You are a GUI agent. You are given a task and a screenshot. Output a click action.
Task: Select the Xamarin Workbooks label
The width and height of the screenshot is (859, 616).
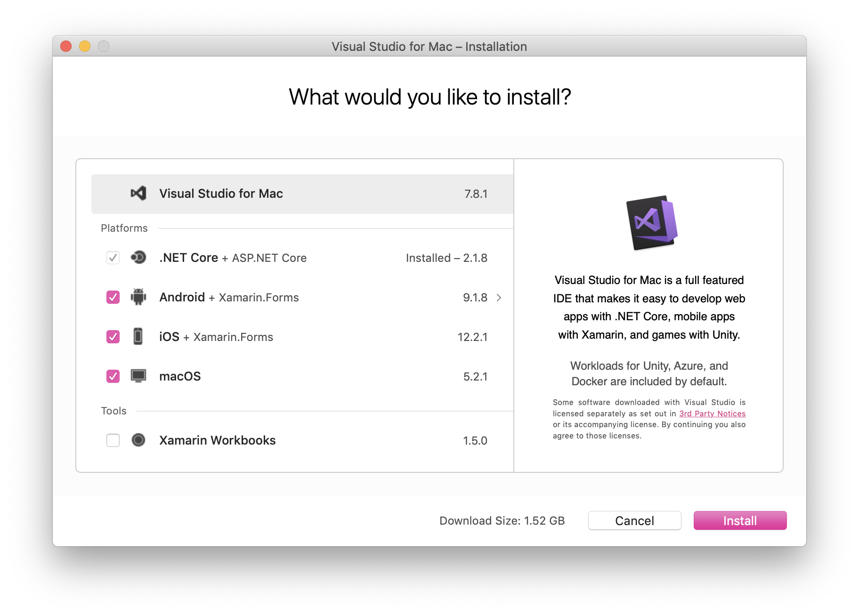(217, 440)
